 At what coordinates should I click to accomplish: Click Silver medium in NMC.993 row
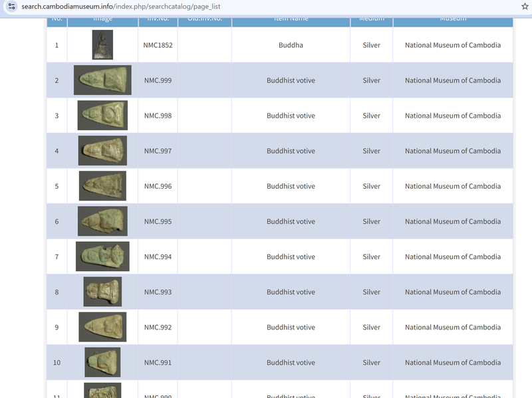pyautogui.click(x=371, y=292)
